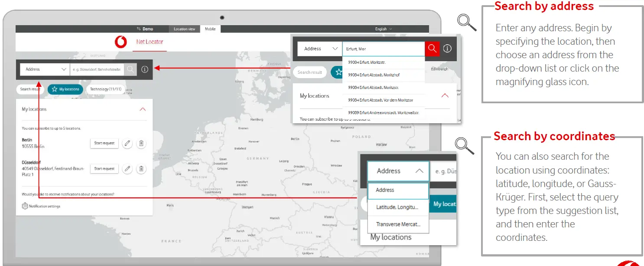Switch to the Location view tab
644x266 pixels.
[x=184, y=29]
